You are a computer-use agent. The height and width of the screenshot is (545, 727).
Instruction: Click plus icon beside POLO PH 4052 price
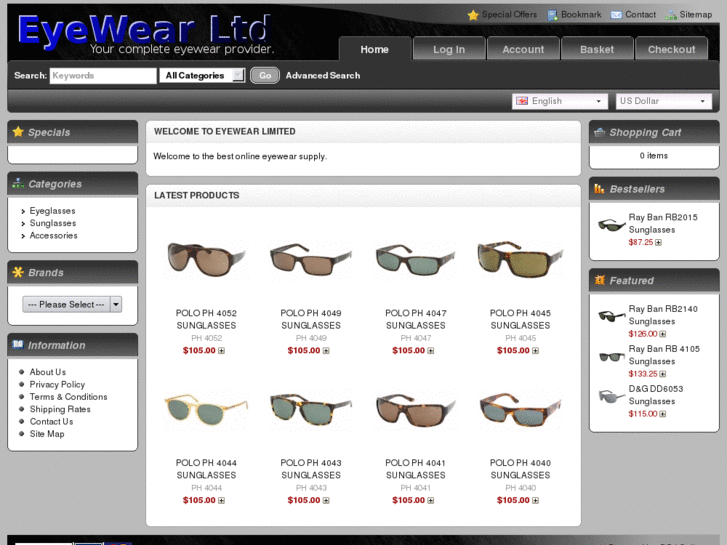click(222, 351)
